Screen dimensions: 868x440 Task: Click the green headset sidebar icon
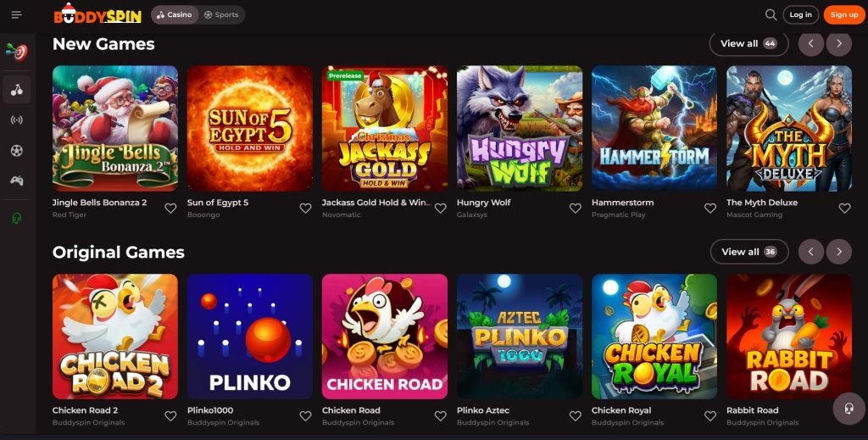(17, 218)
